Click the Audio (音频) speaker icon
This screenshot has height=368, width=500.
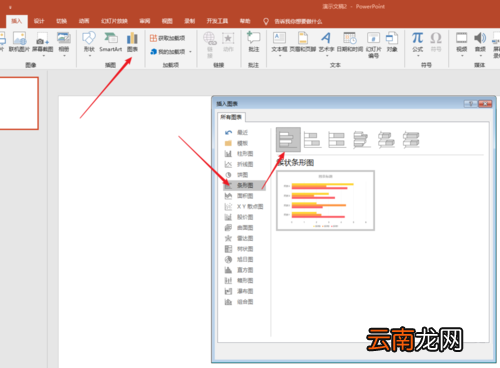coord(480,38)
